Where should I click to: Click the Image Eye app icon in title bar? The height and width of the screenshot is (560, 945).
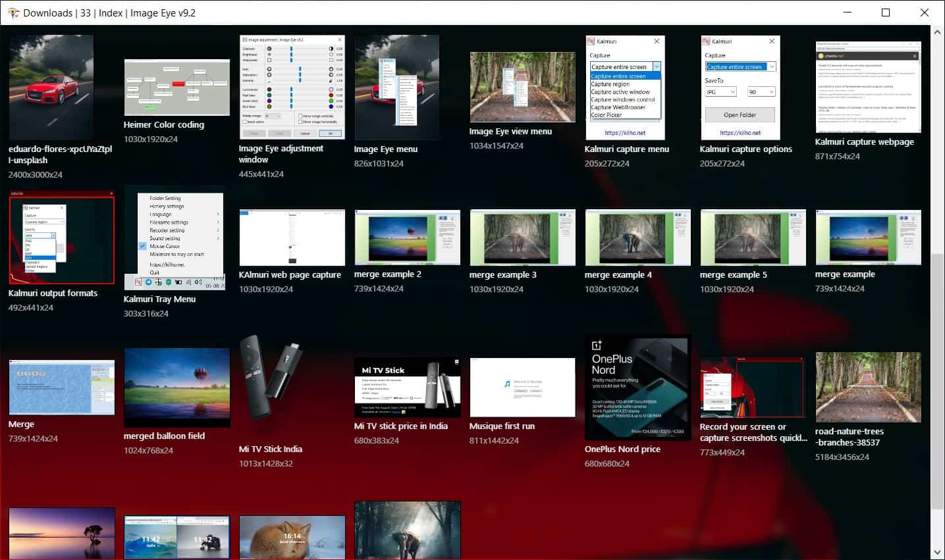pyautogui.click(x=13, y=13)
